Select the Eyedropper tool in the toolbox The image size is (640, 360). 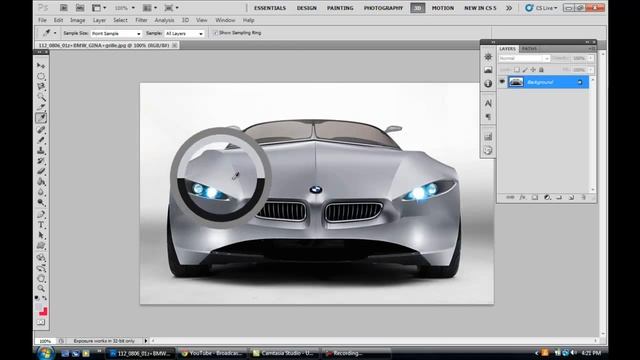pyautogui.click(x=41, y=118)
